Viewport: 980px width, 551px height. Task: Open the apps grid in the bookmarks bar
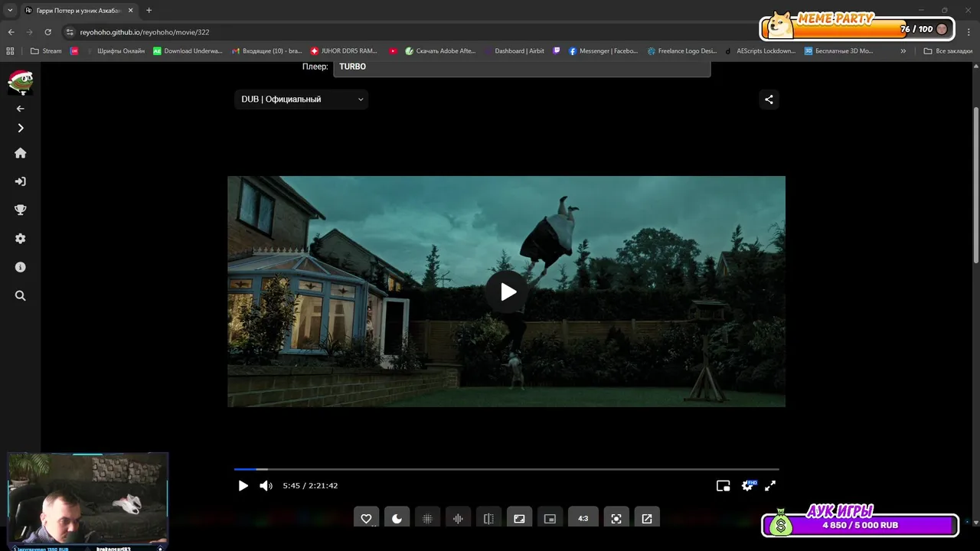10,51
